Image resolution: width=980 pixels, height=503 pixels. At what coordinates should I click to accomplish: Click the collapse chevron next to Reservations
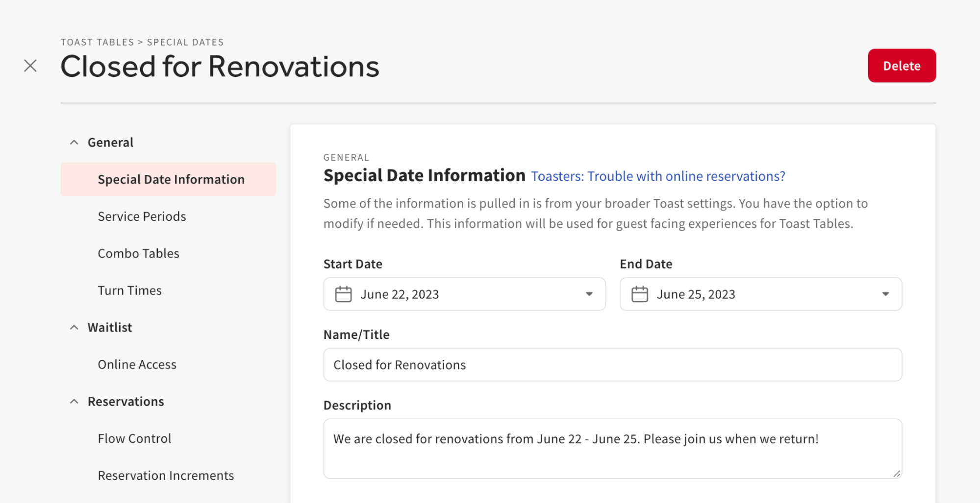(x=74, y=401)
